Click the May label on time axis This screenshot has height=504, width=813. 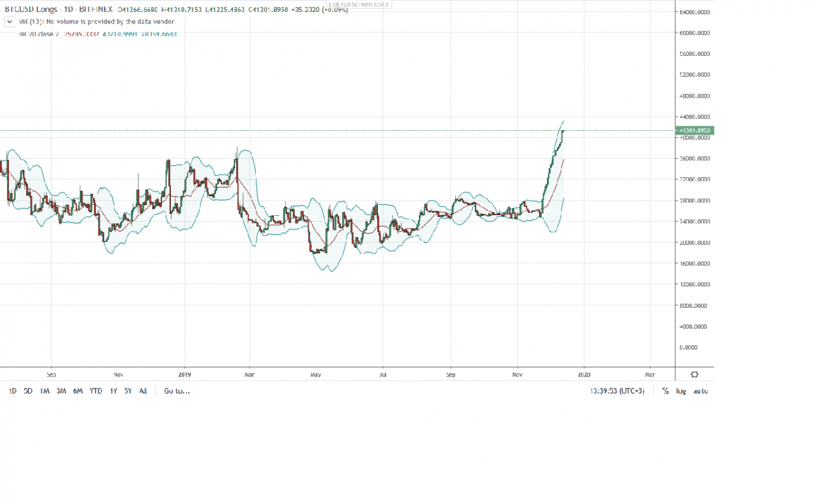[316, 375]
